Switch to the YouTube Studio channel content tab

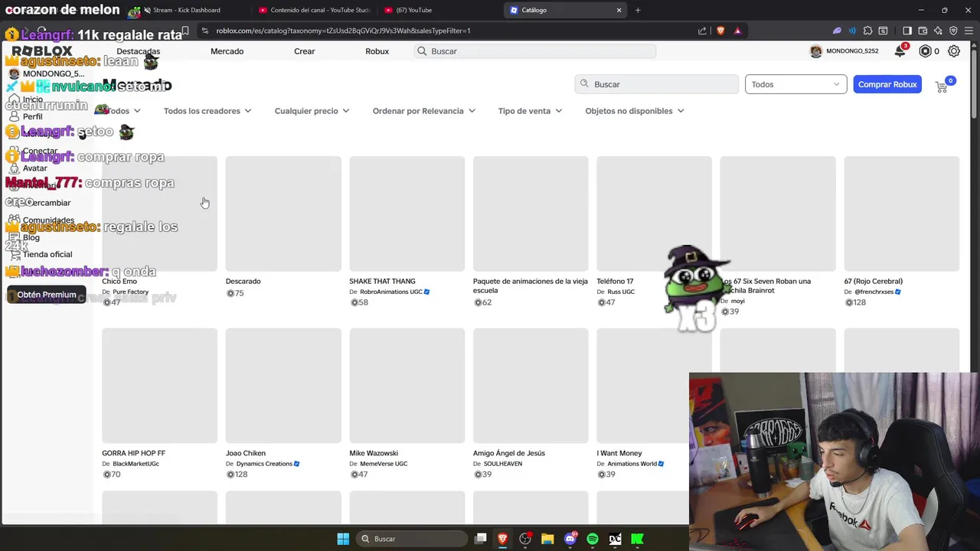click(314, 10)
